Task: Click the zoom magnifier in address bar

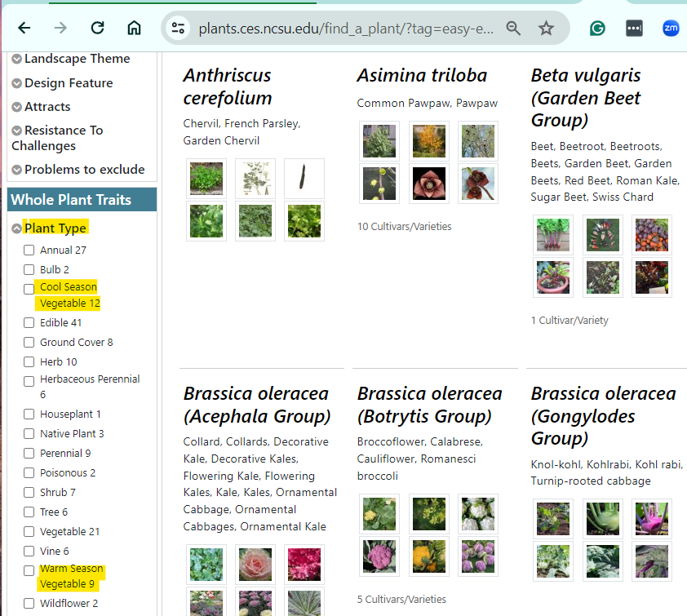Action: click(x=513, y=29)
